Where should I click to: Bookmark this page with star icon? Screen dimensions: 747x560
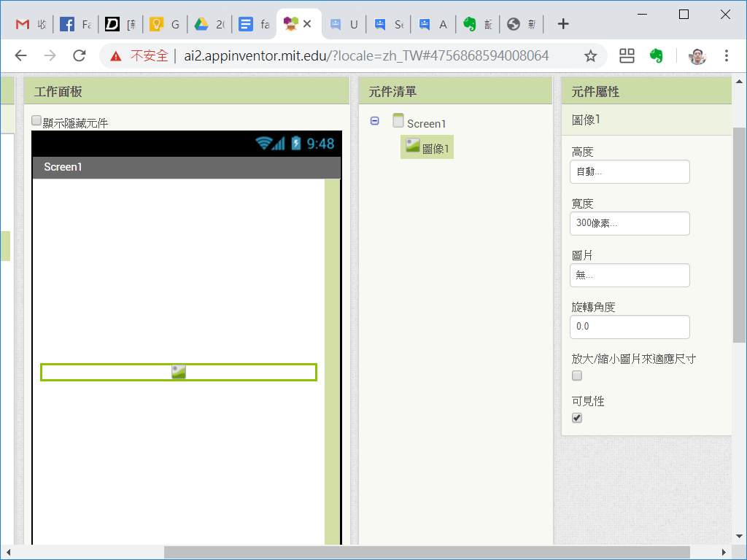[x=591, y=56]
